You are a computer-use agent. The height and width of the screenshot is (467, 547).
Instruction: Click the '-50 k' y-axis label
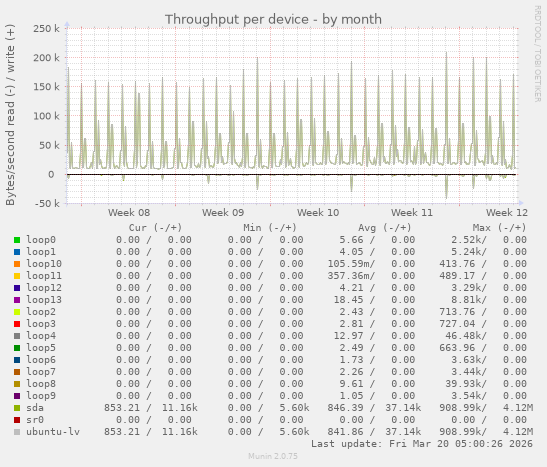(47, 203)
